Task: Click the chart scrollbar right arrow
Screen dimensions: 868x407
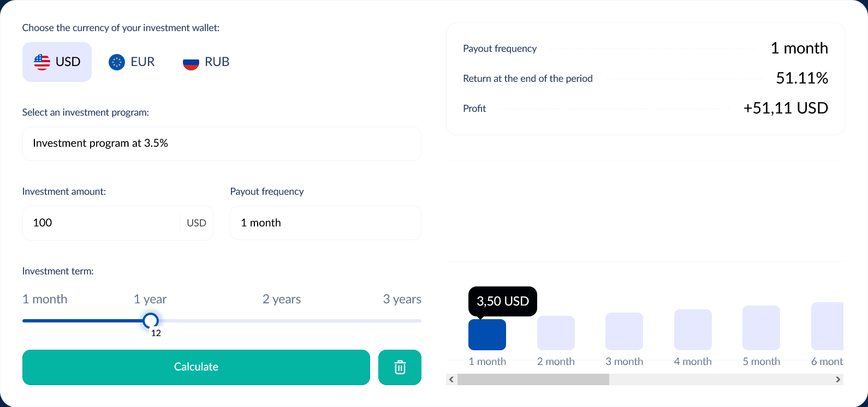Action: (838, 380)
